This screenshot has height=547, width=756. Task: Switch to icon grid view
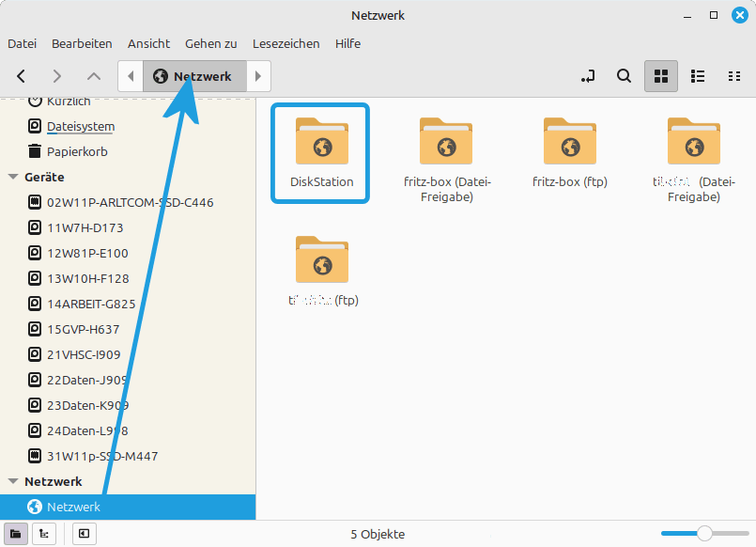(x=660, y=76)
